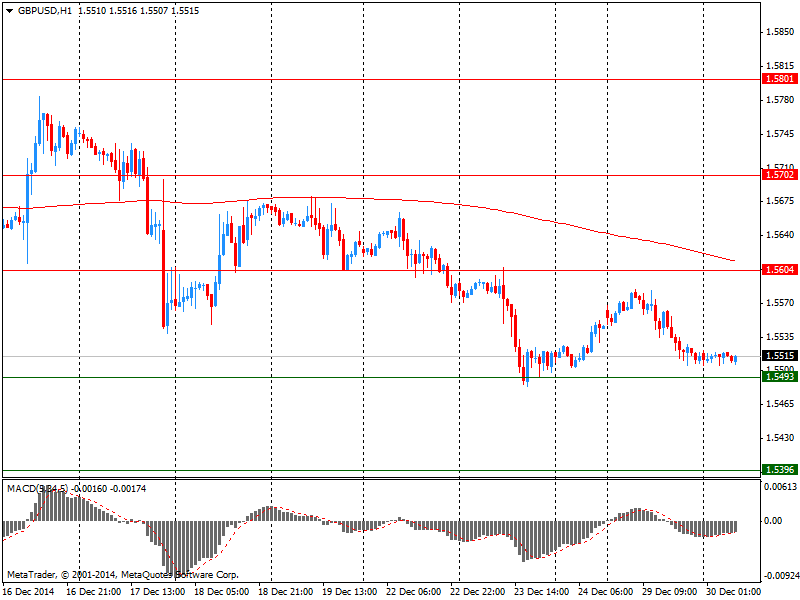Click the 1.5745 price scale value
This screenshot has height=600, width=800.
click(x=780, y=134)
